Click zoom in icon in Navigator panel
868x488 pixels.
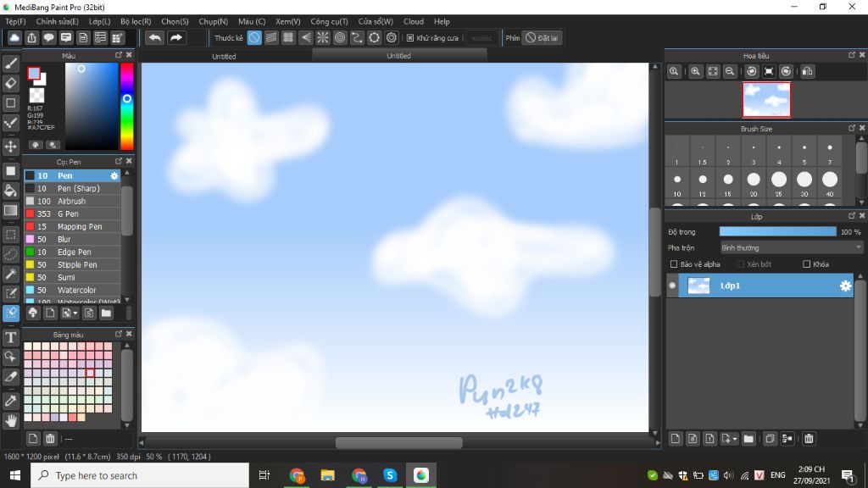click(x=695, y=71)
